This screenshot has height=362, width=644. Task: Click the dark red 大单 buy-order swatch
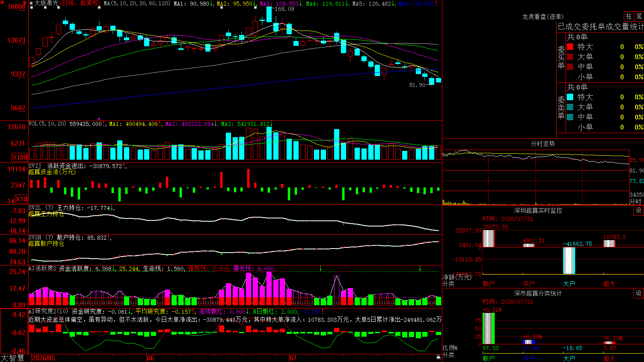point(570,57)
